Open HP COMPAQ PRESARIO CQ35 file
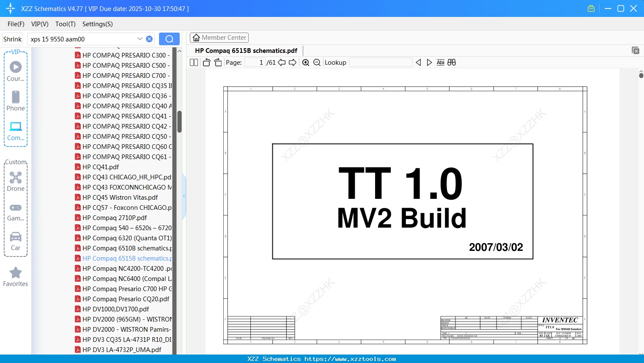The height and width of the screenshot is (363, 644). 123,85
